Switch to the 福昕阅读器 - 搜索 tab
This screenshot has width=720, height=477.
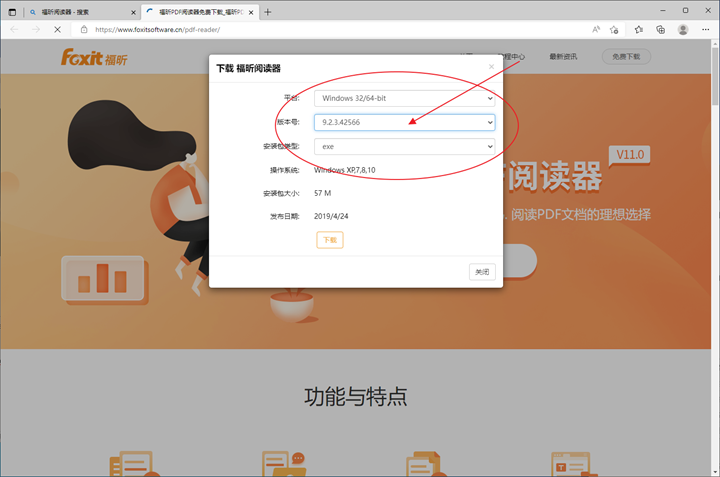82,12
